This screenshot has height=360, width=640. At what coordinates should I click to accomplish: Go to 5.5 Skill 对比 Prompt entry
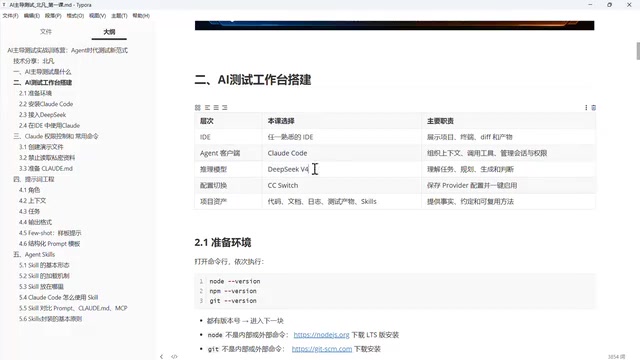click(x=73, y=308)
